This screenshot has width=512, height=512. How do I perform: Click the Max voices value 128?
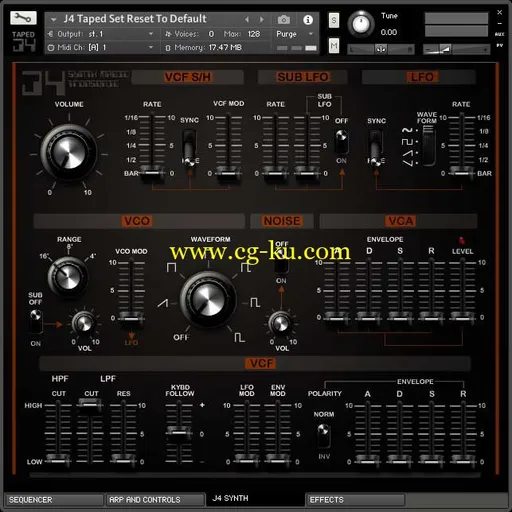coord(254,34)
